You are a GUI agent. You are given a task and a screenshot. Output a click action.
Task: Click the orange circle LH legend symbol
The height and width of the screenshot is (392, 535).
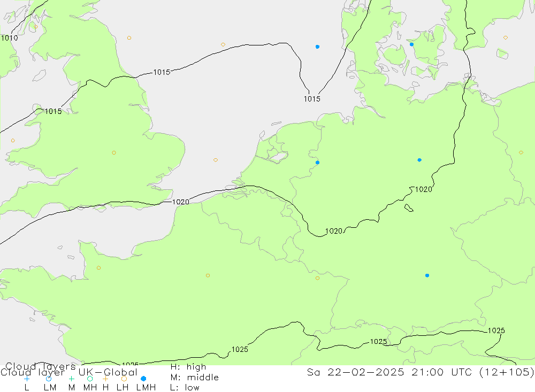[x=124, y=379]
